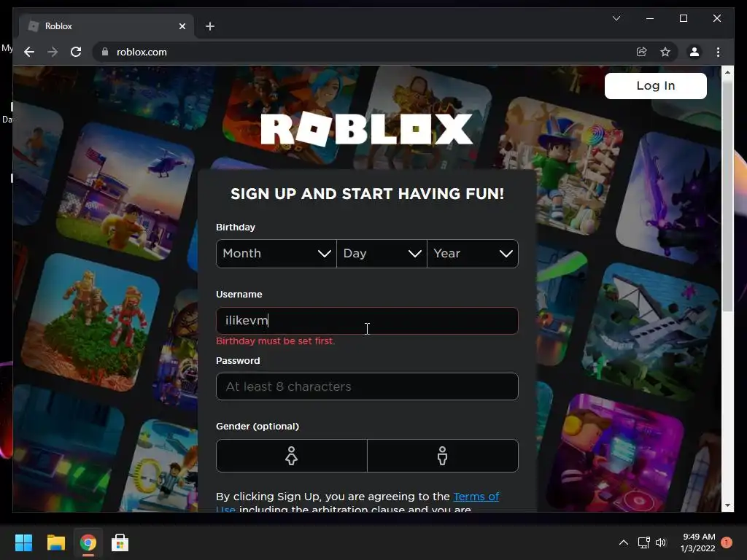Click the 'Birthday must be set first.' error text
Viewport: 747px width, 560px height.
(x=275, y=341)
